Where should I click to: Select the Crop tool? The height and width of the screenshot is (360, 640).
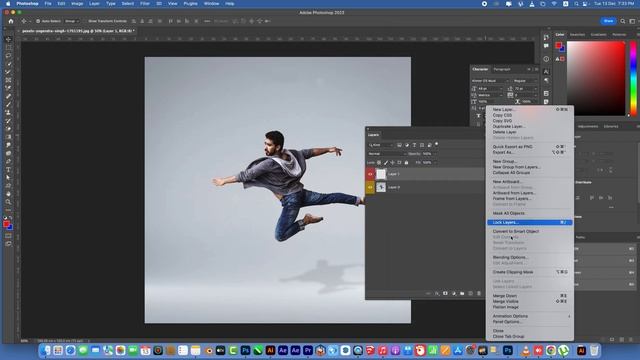pyautogui.click(x=9, y=72)
